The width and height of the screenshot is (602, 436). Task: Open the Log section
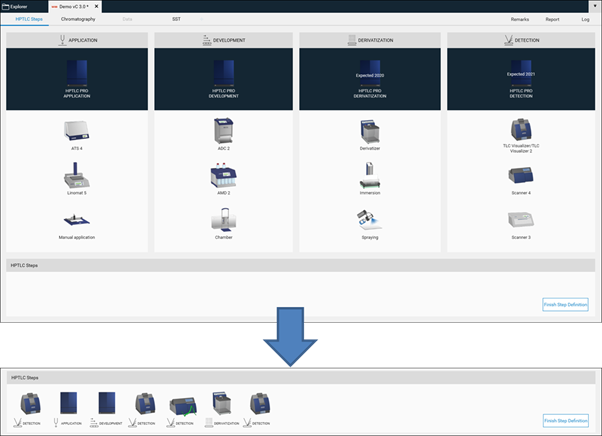pyautogui.click(x=585, y=19)
